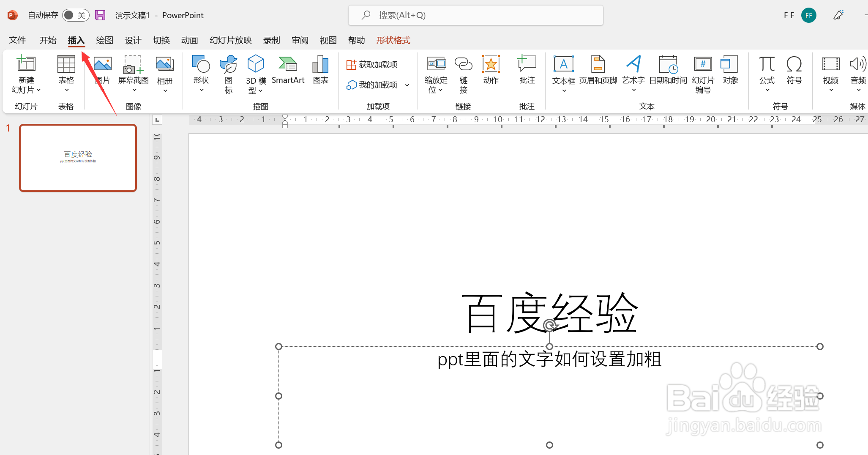Screen dimensions: 868x455
Task: Open the 幻灯片放映 tab
Action: (x=231, y=40)
